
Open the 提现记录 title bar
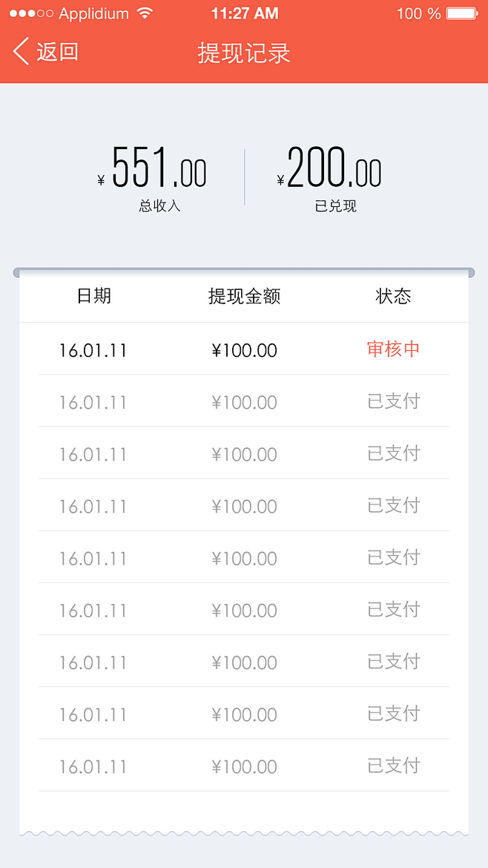point(244,52)
